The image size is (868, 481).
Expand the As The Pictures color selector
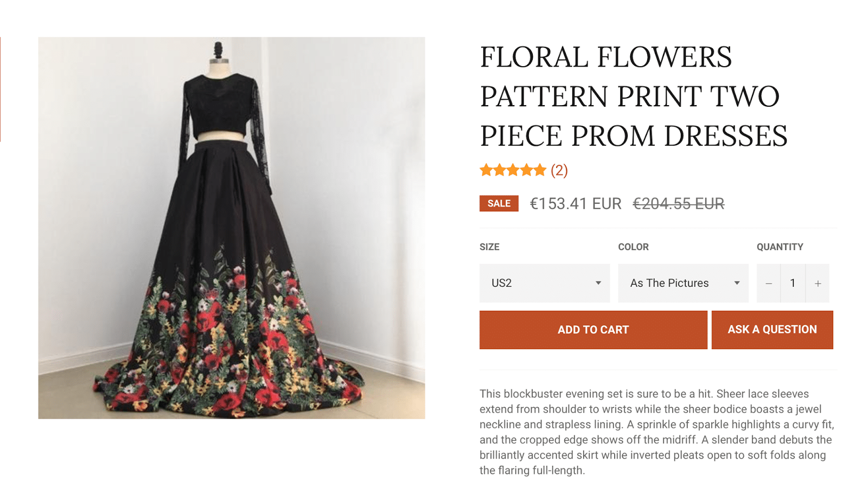pos(682,283)
